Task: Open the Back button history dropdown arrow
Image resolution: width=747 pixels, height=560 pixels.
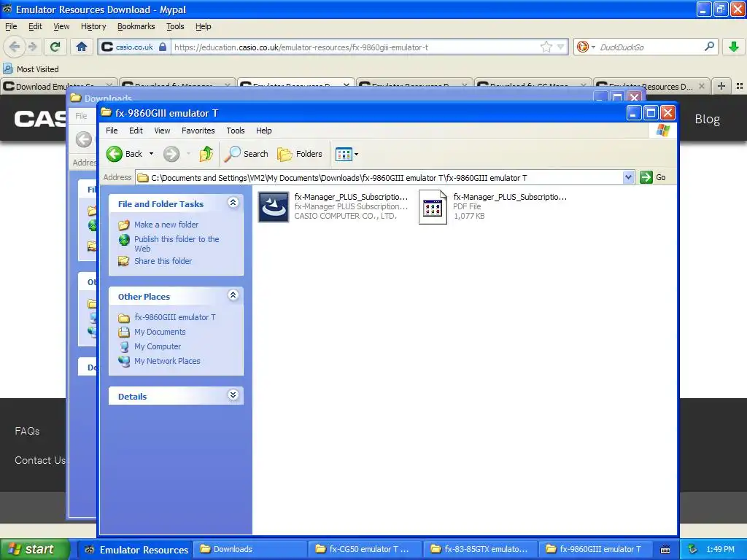Action: (x=152, y=154)
